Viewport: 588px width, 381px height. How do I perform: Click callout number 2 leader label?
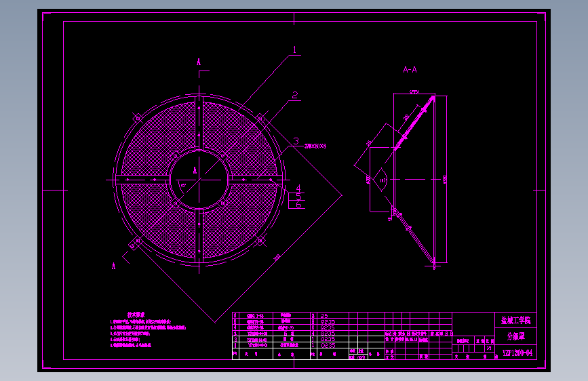click(295, 95)
